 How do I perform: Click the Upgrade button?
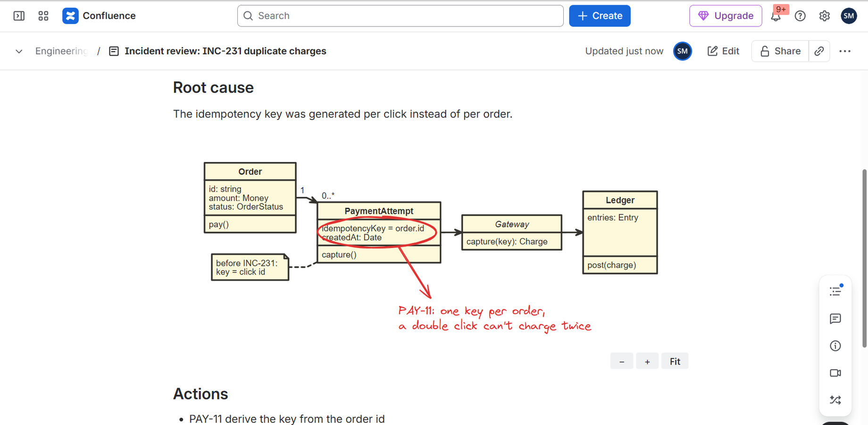(726, 16)
